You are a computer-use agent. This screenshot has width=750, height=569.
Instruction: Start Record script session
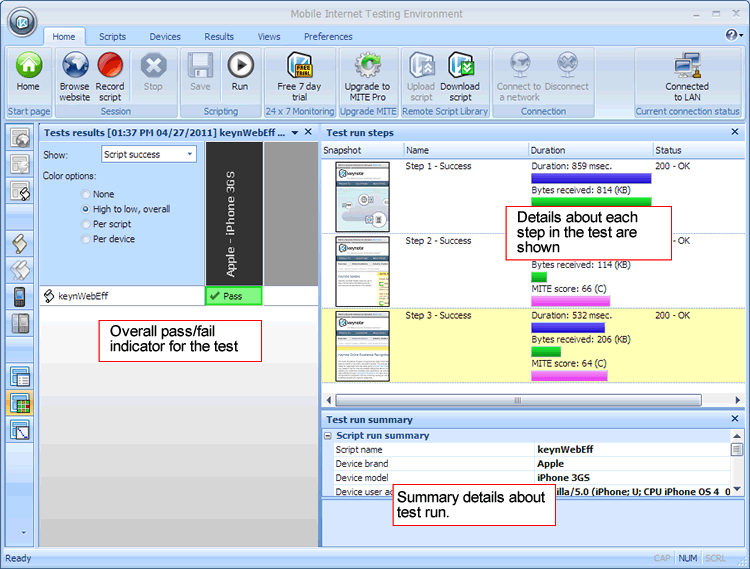click(110, 77)
